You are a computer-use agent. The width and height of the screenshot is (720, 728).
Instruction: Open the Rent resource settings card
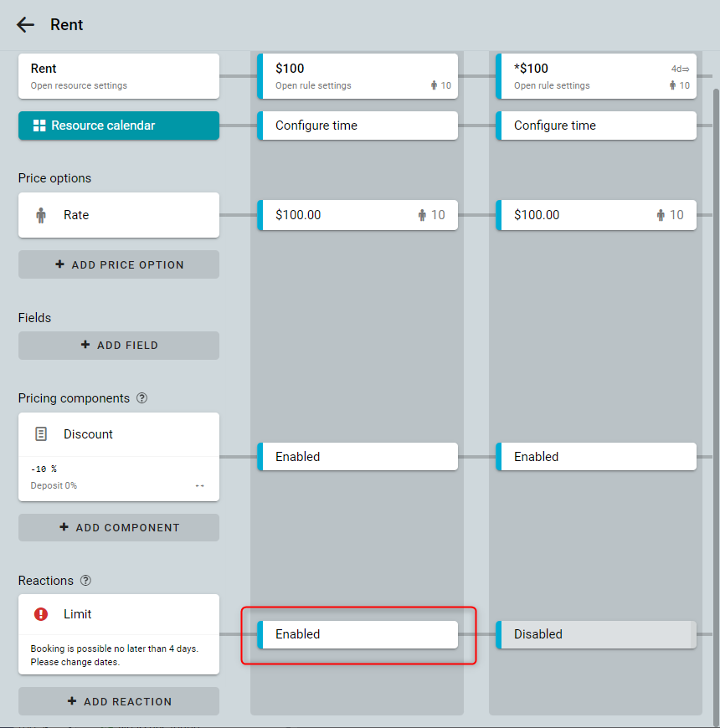119,75
